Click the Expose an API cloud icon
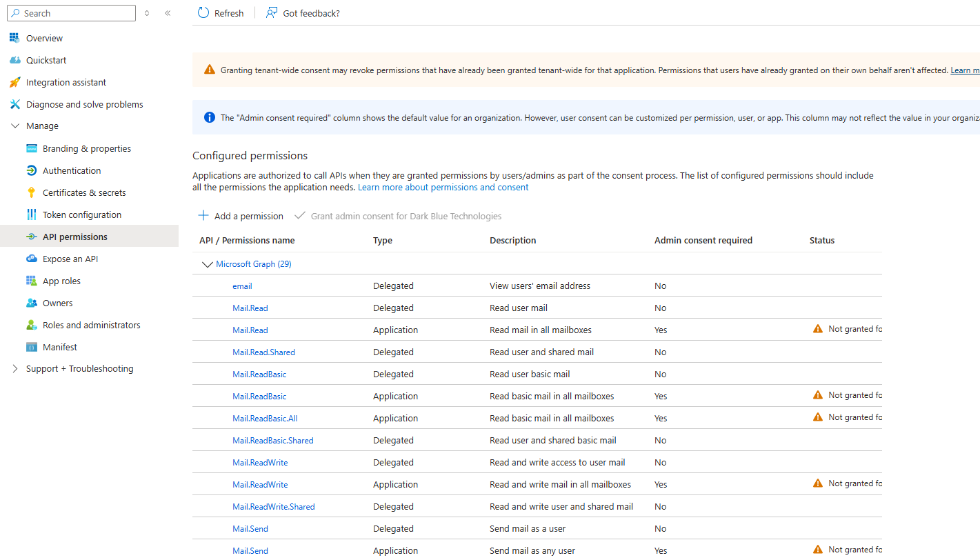Screen dimensions: 980x560 point(31,259)
